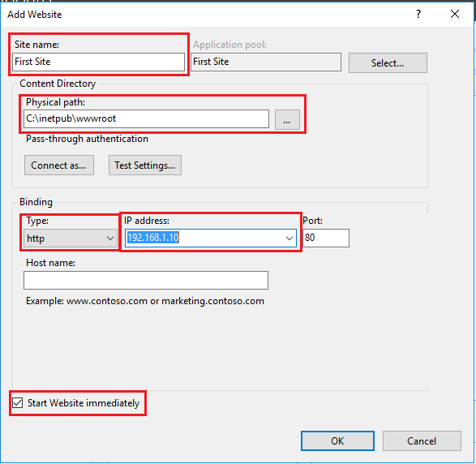Toggle Start Website immediately checkbox
Screen dimensions: 476x464
(18, 403)
